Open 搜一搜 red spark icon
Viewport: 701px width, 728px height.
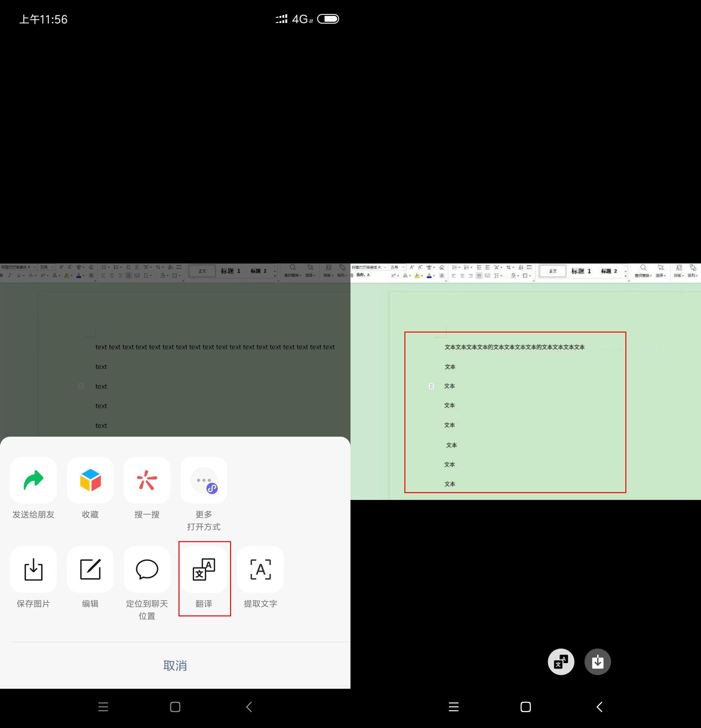click(x=147, y=480)
